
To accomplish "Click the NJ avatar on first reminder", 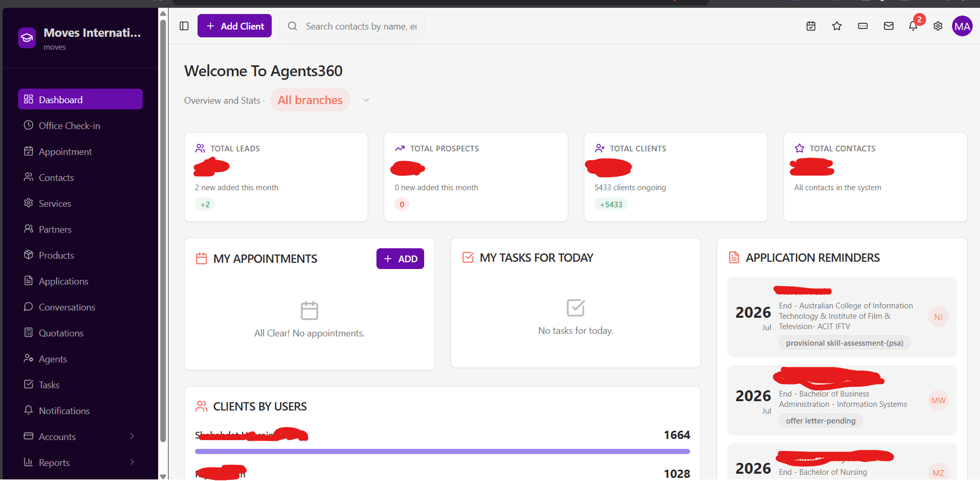I will (939, 317).
